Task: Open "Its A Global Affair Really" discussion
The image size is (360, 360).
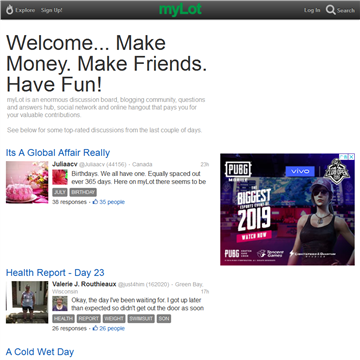Action: 58,153
